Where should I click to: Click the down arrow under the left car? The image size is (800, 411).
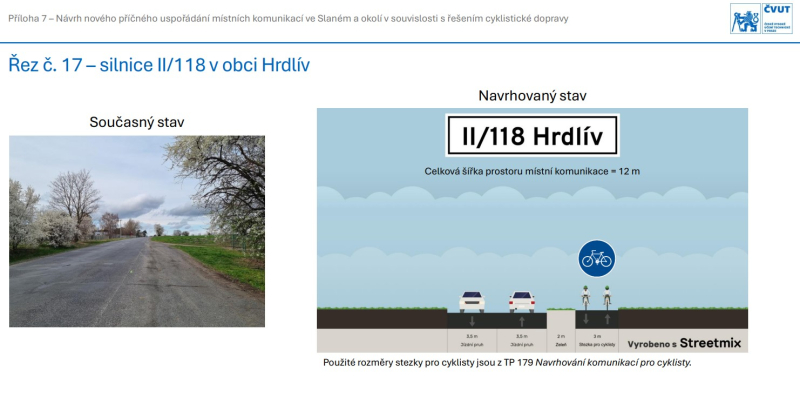pyautogui.click(x=472, y=321)
